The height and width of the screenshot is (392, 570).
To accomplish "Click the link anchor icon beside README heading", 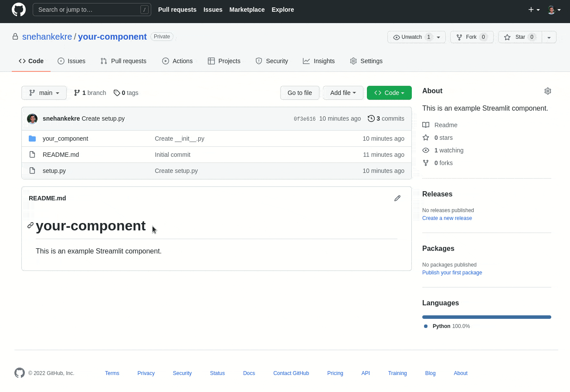I will (31, 225).
